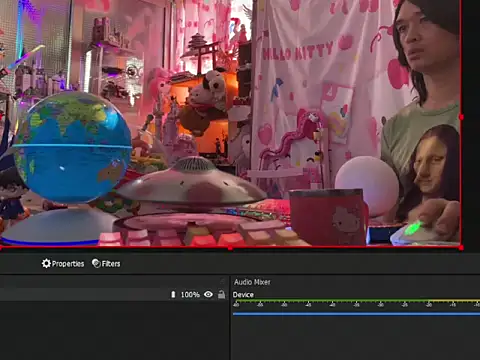Click the 100% battery level text
Image resolution: width=480 pixels, height=360 pixels.
pos(190,295)
